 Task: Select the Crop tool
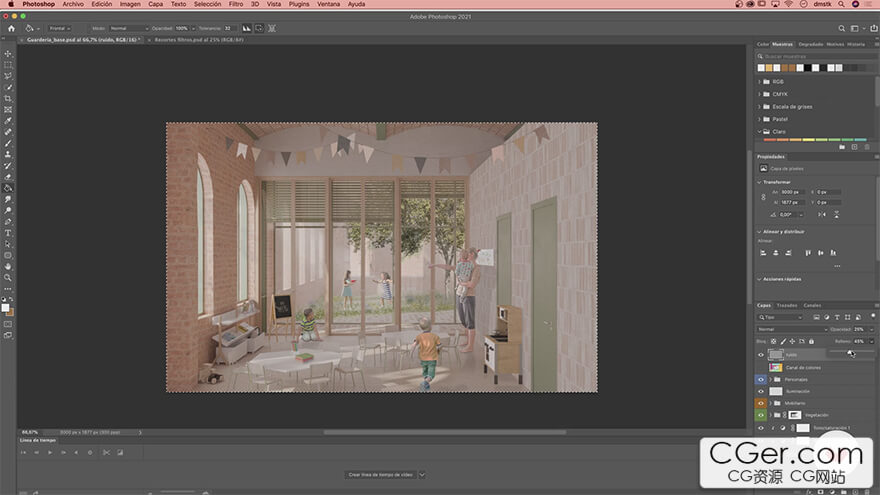click(8, 98)
